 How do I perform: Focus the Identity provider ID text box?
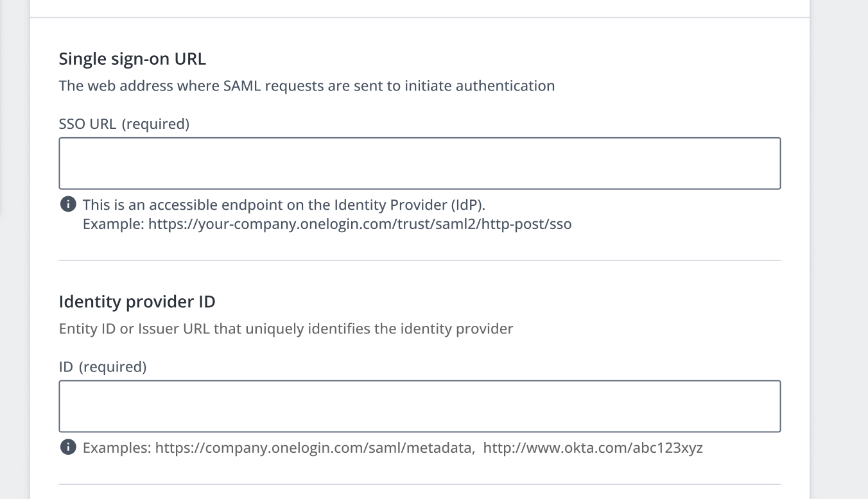coord(420,406)
